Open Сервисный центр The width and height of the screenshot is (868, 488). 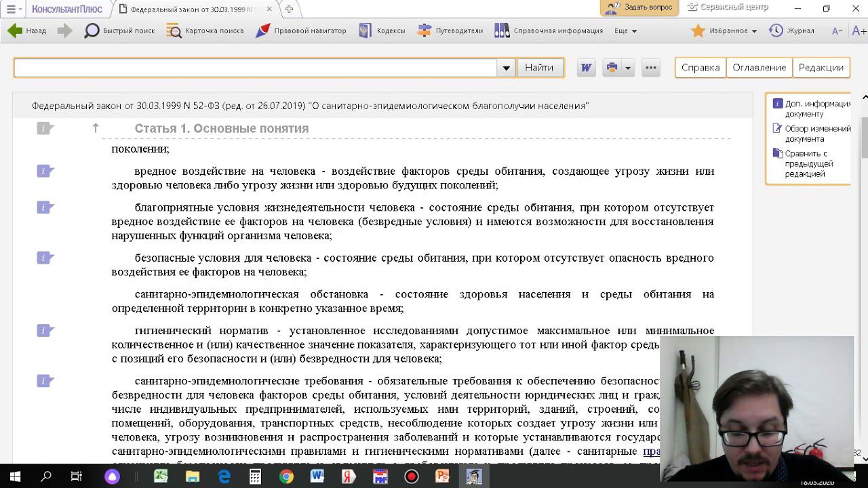point(728,7)
